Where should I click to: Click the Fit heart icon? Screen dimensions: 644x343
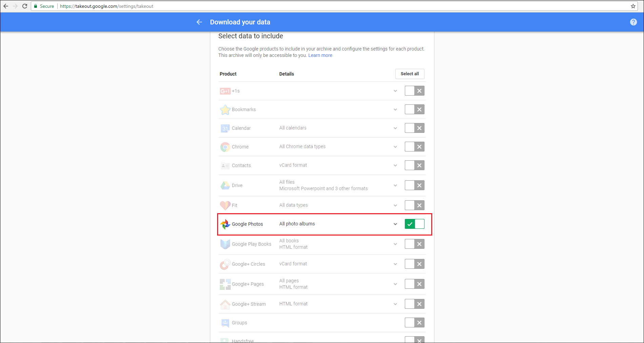(225, 205)
